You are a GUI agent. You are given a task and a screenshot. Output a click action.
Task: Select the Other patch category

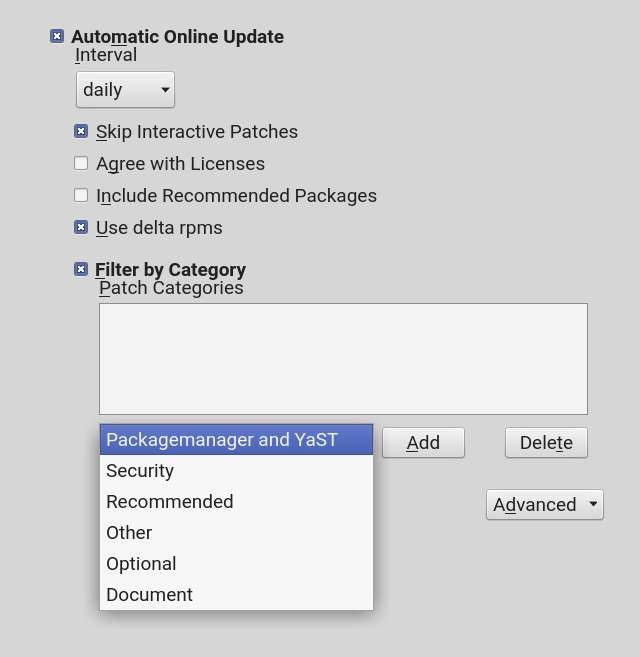[129, 533]
